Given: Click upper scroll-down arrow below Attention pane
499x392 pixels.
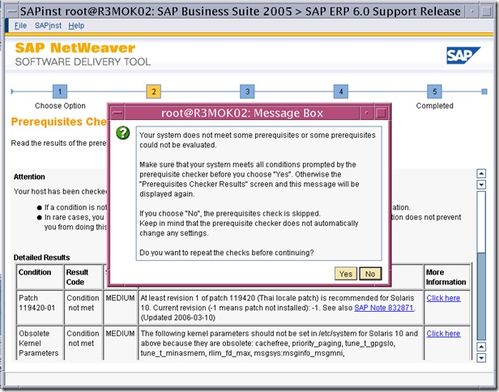Looking at the screenshot, I should click(481, 185).
